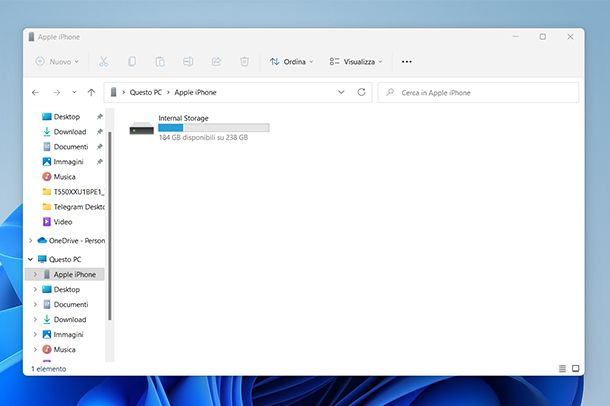Click the 1 elemento status text
610x406 pixels.
[49, 369]
